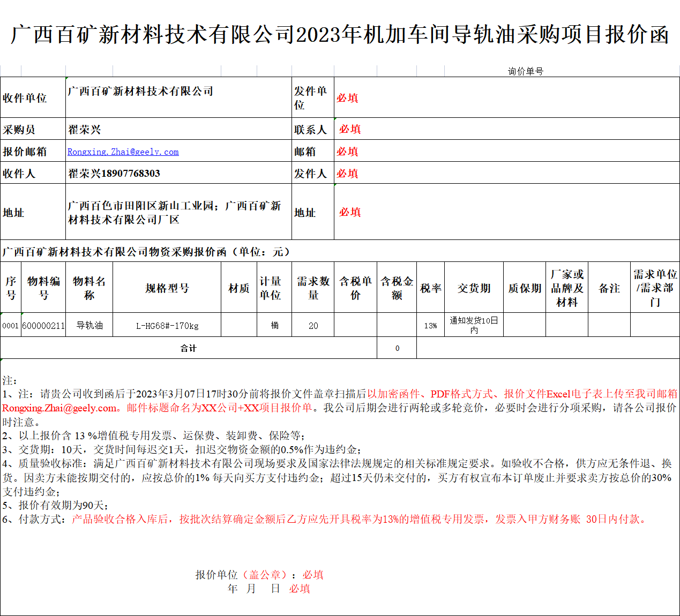The image size is (680, 616).
Task: Click the 年 月 日 必填 date line
Action: pos(269,589)
